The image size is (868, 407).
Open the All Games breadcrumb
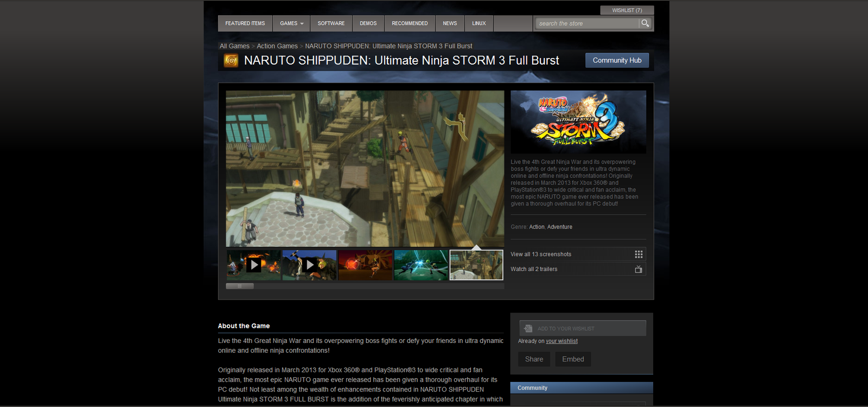point(234,46)
